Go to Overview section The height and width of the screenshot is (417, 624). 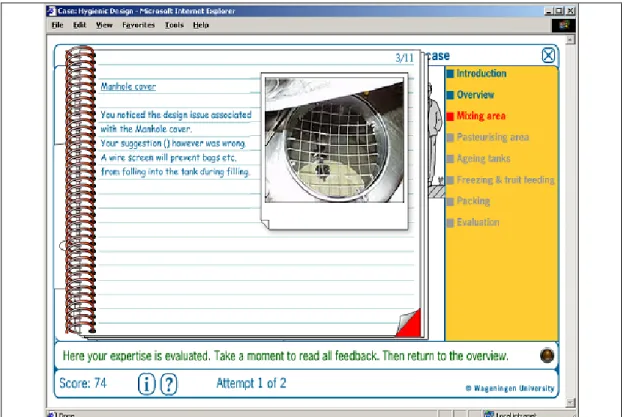pos(475,95)
